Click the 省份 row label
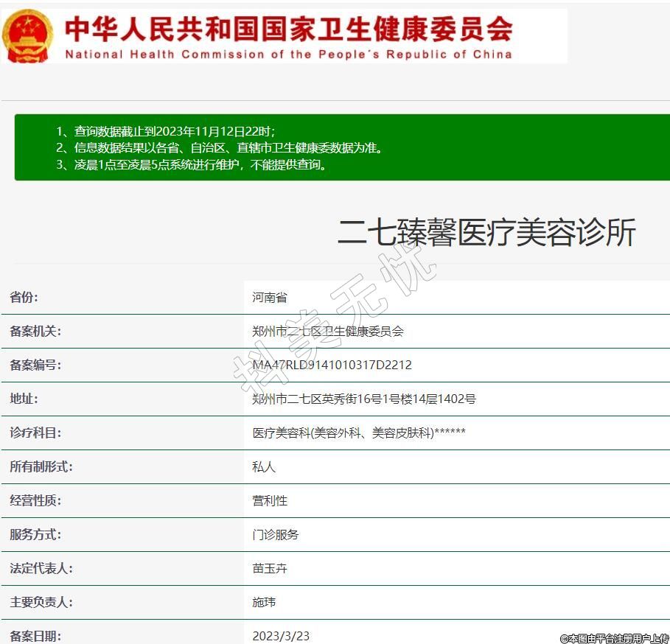The image size is (670, 644). tap(24, 297)
